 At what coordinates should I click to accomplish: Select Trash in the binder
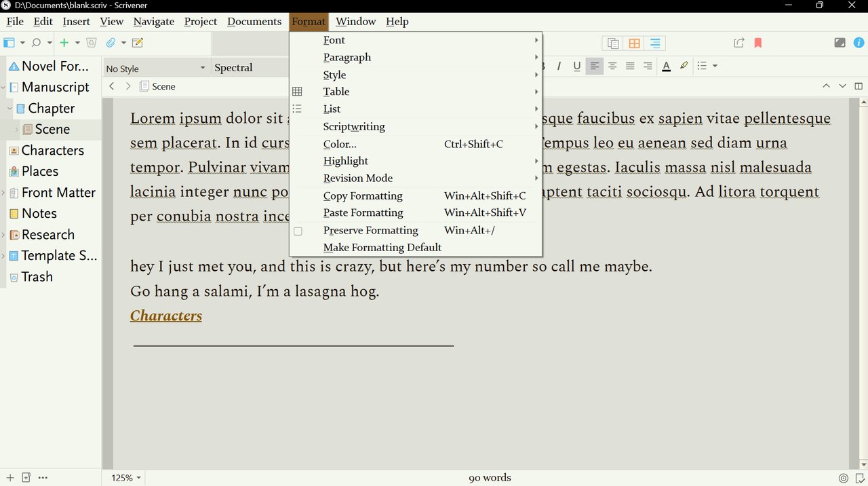pos(37,276)
